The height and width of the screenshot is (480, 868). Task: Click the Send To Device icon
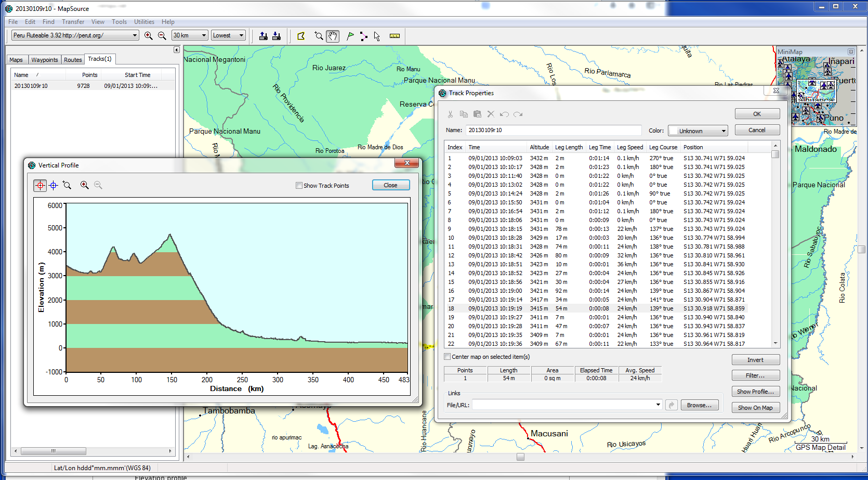(x=264, y=36)
